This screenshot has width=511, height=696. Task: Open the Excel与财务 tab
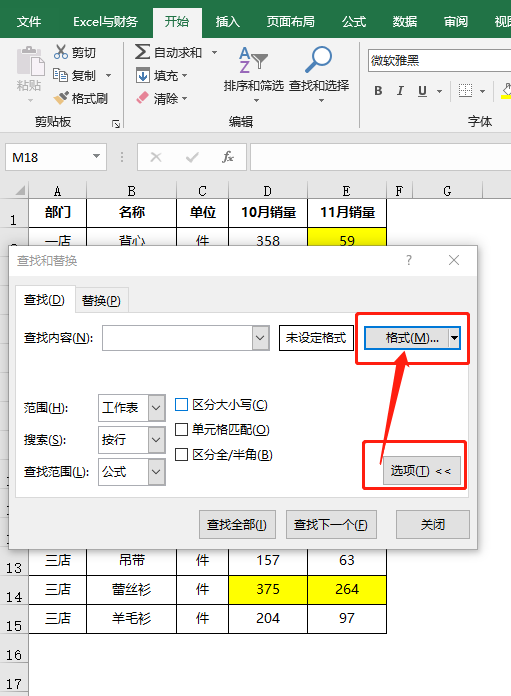[x=105, y=21]
